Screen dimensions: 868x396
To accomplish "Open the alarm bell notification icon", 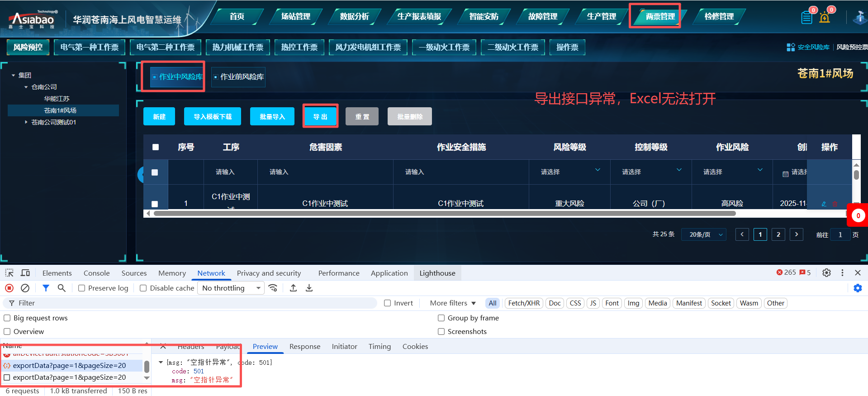I will click(825, 17).
